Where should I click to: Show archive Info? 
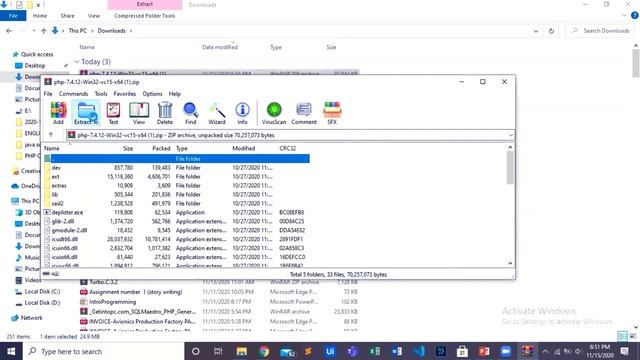tap(242, 113)
